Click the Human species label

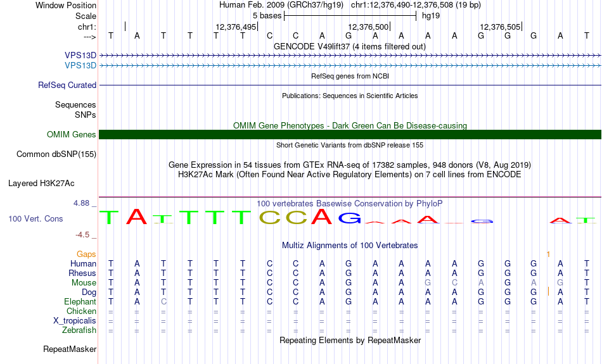pos(83,264)
